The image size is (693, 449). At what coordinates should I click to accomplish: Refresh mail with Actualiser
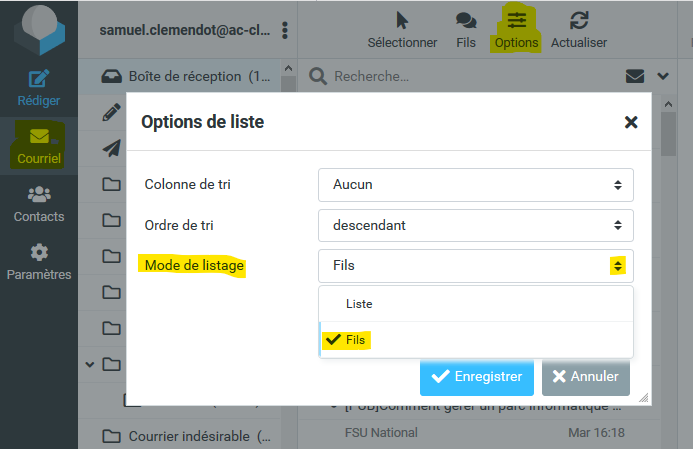coord(579,22)
